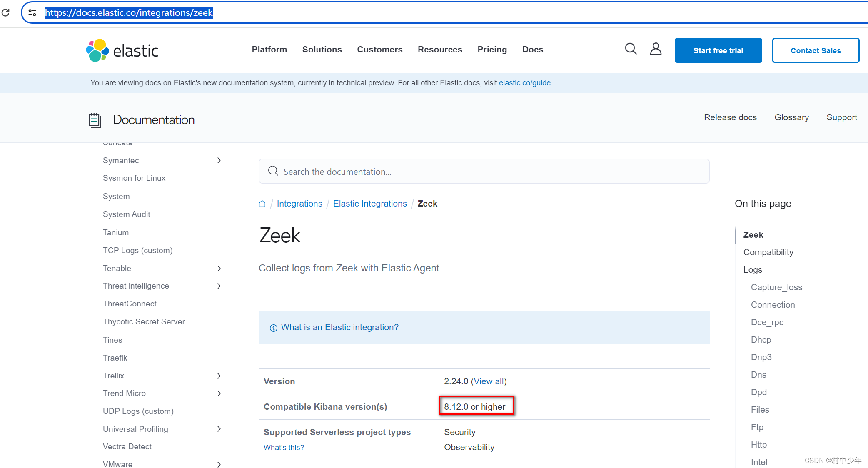This screenshot has height=468, width=868.
Task: Jump to the Connection section
Action: click(x=773, y=305)
